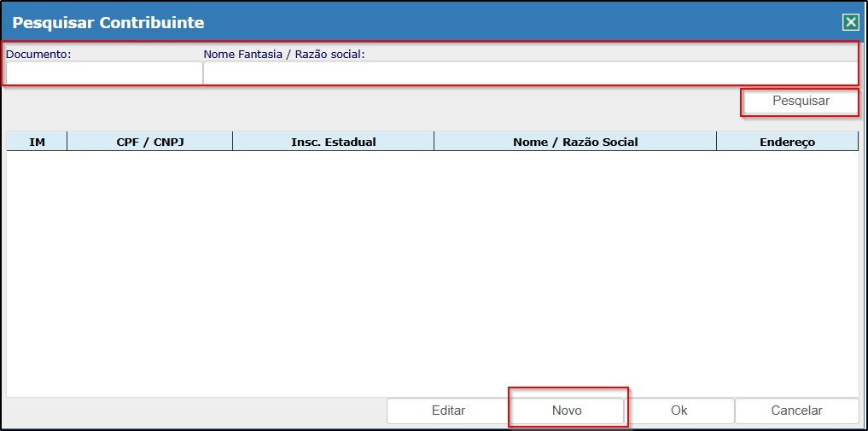Confirm with the Ok button

679,411
